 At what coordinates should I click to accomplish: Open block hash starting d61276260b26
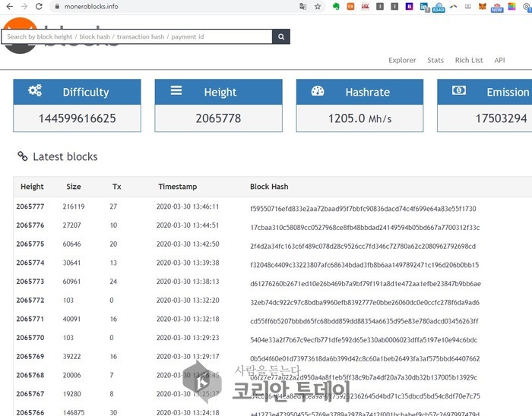[x=366, y=284]
